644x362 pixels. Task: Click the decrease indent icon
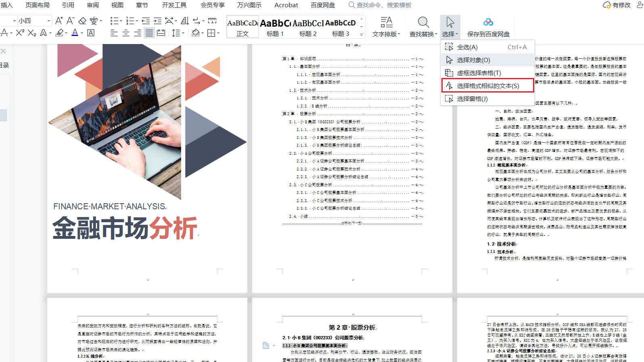(x=146, y=21)
